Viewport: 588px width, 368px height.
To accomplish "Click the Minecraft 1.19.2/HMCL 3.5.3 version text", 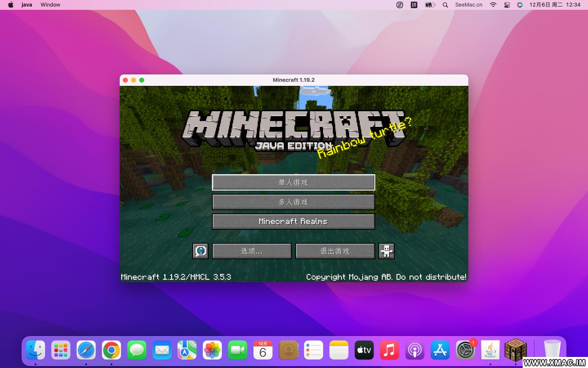I will [x=176, y=277].
